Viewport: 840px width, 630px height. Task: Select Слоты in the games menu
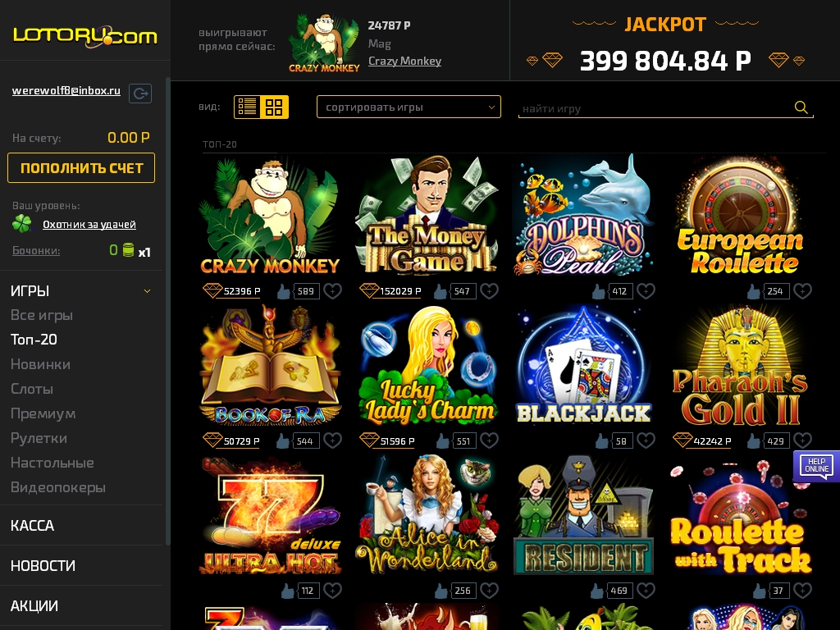(32, 389)
